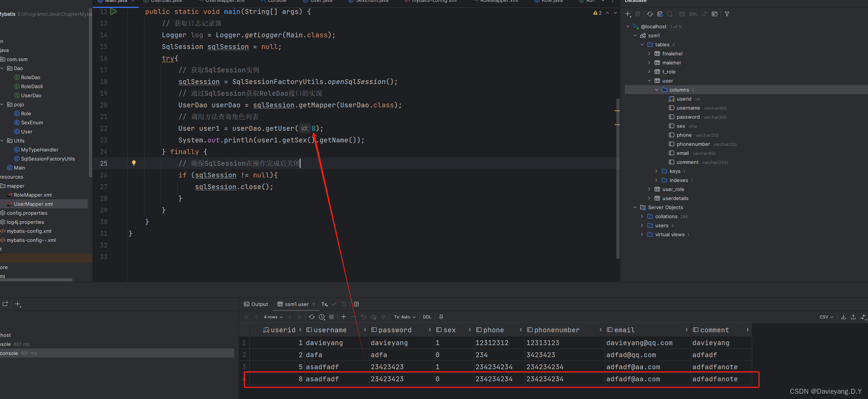Collapse the columns folder of user
Viewport: 868px width, 399px height.
(x=656, y=90)
